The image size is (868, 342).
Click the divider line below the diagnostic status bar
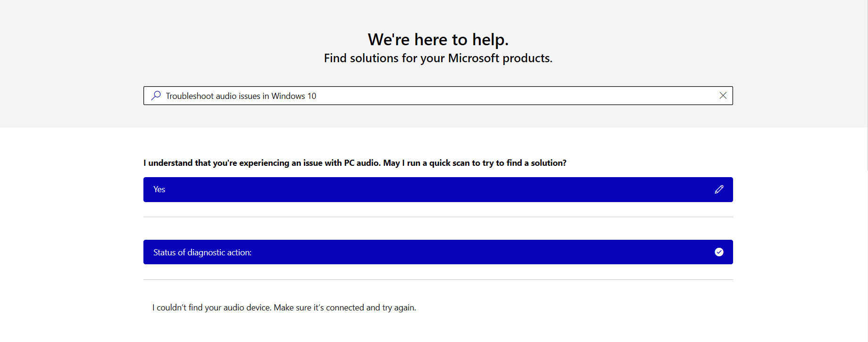tap(438, 280)
